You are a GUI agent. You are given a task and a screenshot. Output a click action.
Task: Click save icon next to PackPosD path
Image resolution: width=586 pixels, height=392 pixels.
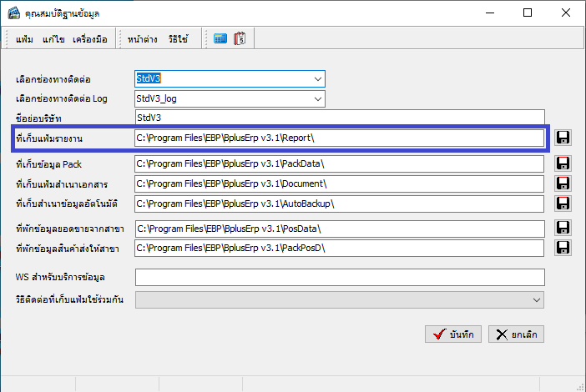(563, 248)
